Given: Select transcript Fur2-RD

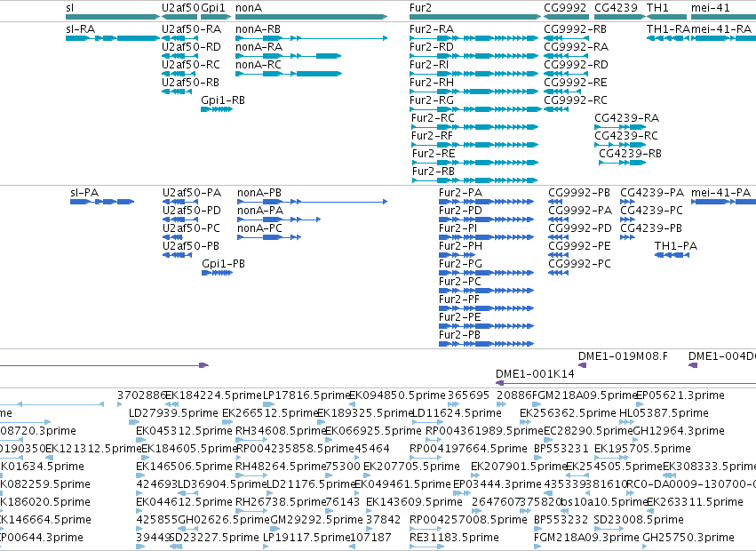Looking at the screenshot, I should [474, 56].
